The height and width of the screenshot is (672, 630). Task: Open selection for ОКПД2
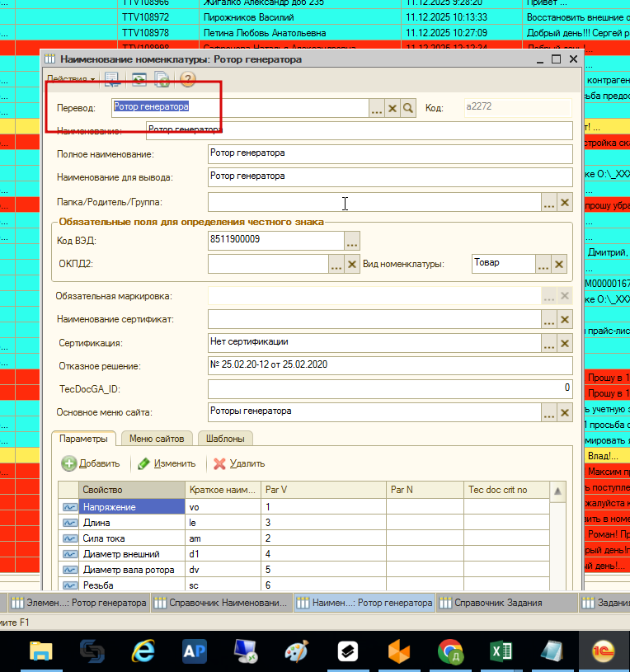336,264
